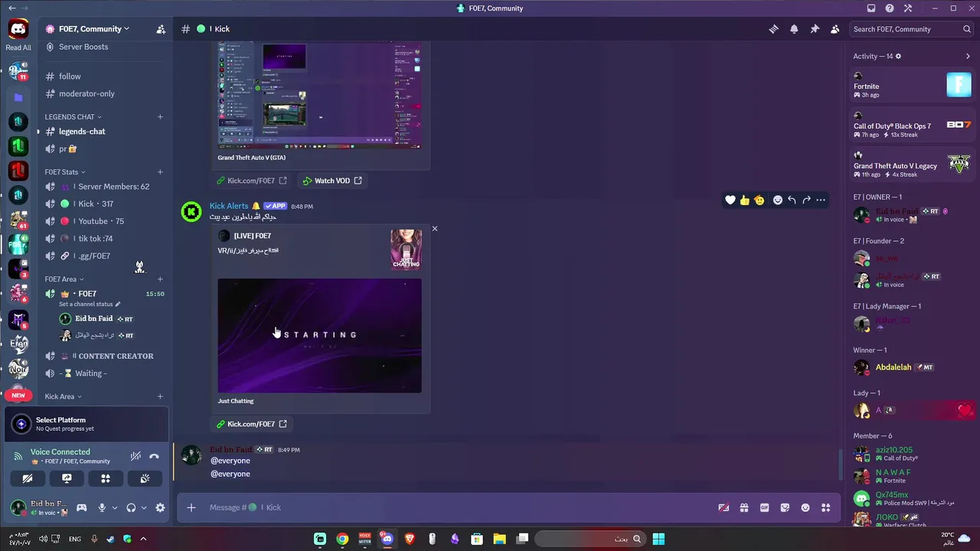The height and width of the screenshot is (551, 980).
Task: Collapse the LEGENDS CHAT category
Action: (73, 117)
